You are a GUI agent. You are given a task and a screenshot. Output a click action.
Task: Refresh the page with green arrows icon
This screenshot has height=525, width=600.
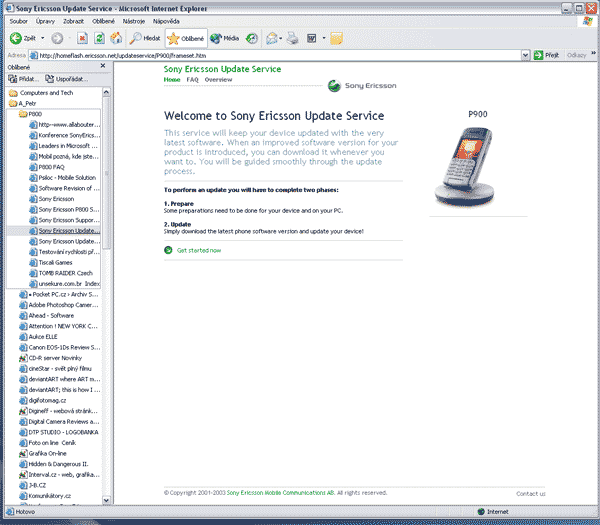99,38
